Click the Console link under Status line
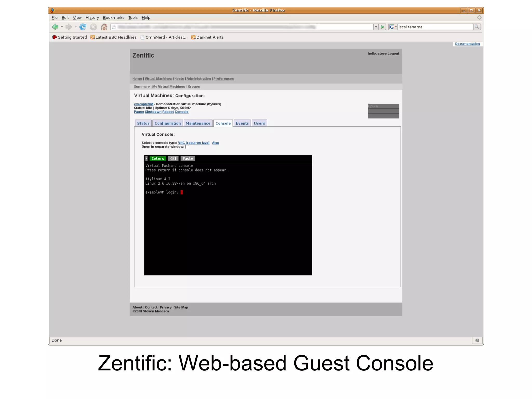The image size is (532, 399). pos(182,112)
